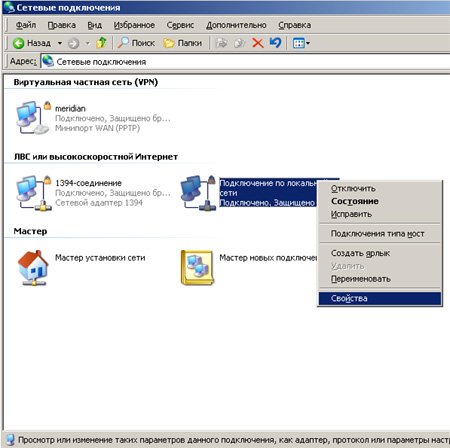This screenshot has width=450, height=448.
Task: Click the ЛВС или высокоскоростной Интернет header
Action: 96,157
